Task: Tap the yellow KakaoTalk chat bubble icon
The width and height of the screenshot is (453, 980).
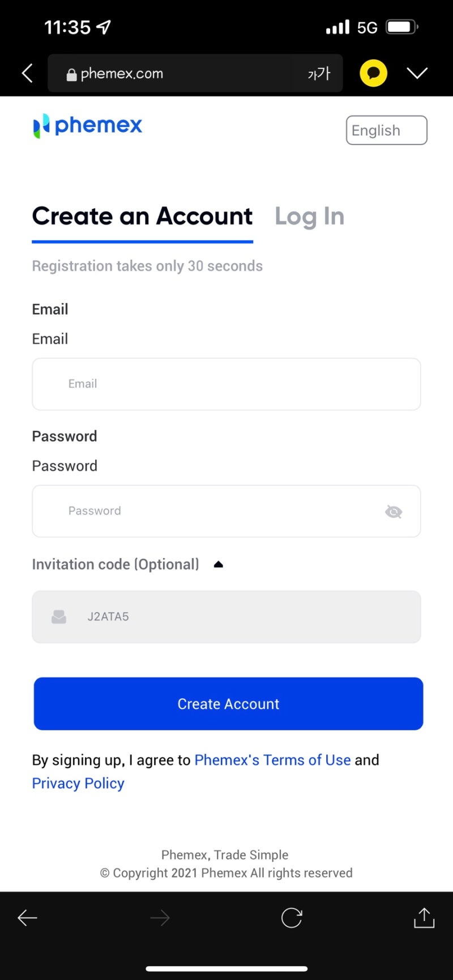Action: pos(373,73)
